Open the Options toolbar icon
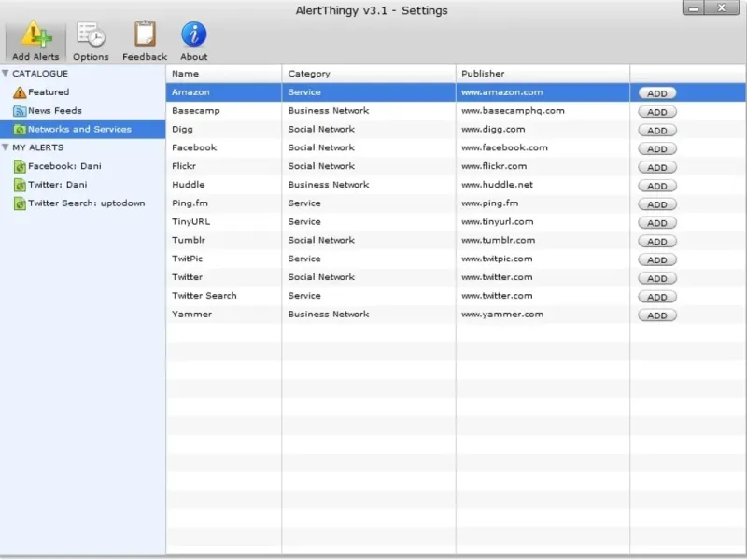The height and width of the screenshot is (560, 747). (91, 35)
